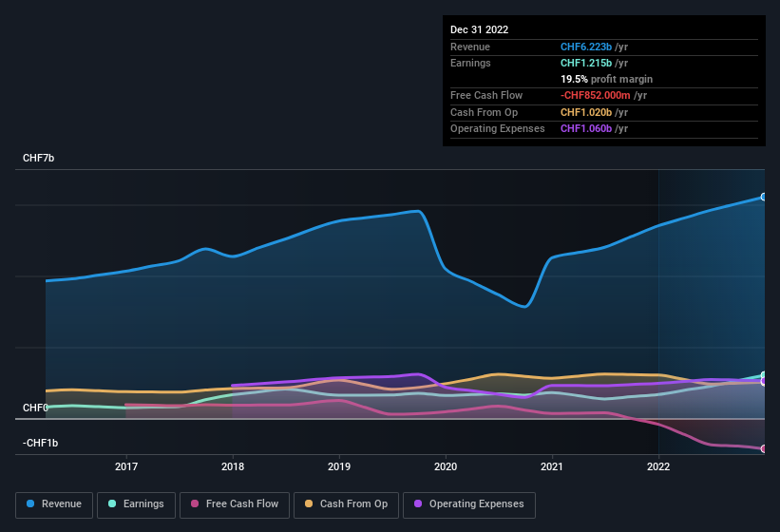Click the -CHF852.000m free cash flow value
780x532 pixels.
click(596, 95)
